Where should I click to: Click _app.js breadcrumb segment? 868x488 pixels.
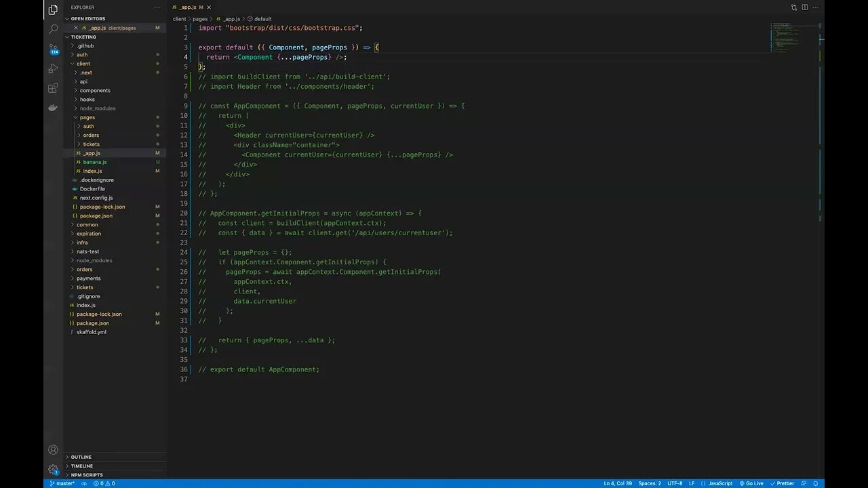[228, 19]
